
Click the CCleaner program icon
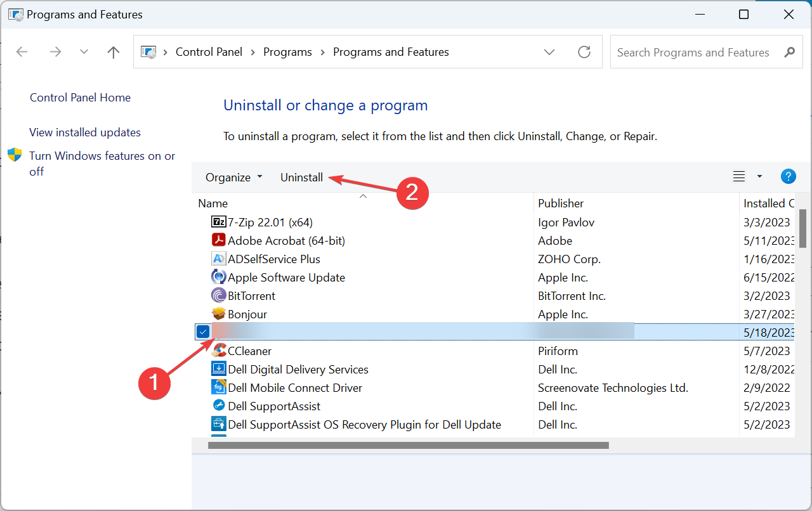pyautogui.click(x=219, y=351)
